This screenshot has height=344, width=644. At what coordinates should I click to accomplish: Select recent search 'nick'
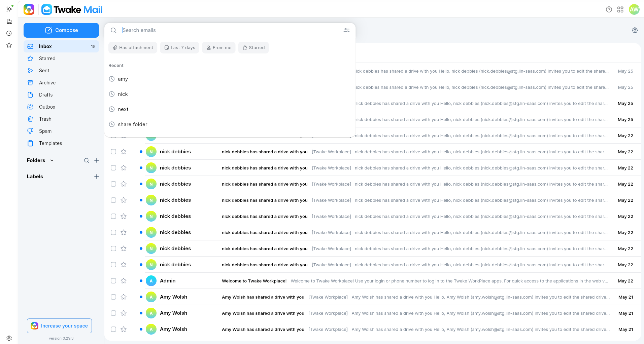[x=230, y=94]
